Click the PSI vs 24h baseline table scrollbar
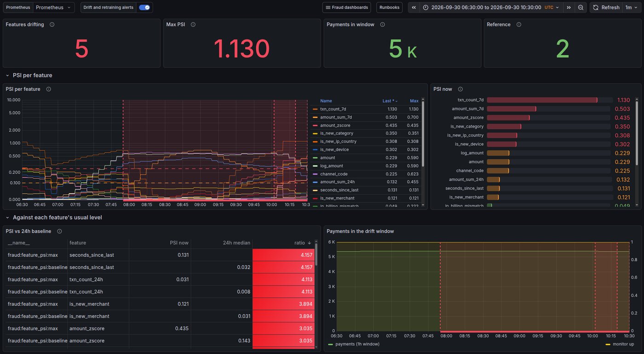The image size is (644, 354). [x=316, y=253]
